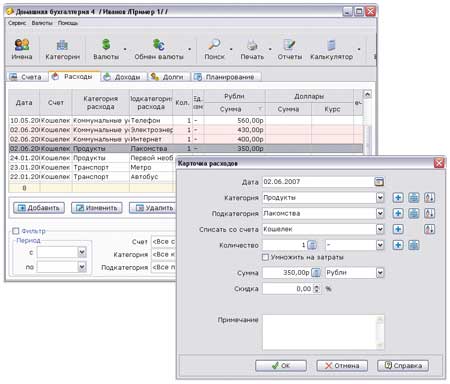Add new unit with plus icon in Количество row

coord(398,245)
